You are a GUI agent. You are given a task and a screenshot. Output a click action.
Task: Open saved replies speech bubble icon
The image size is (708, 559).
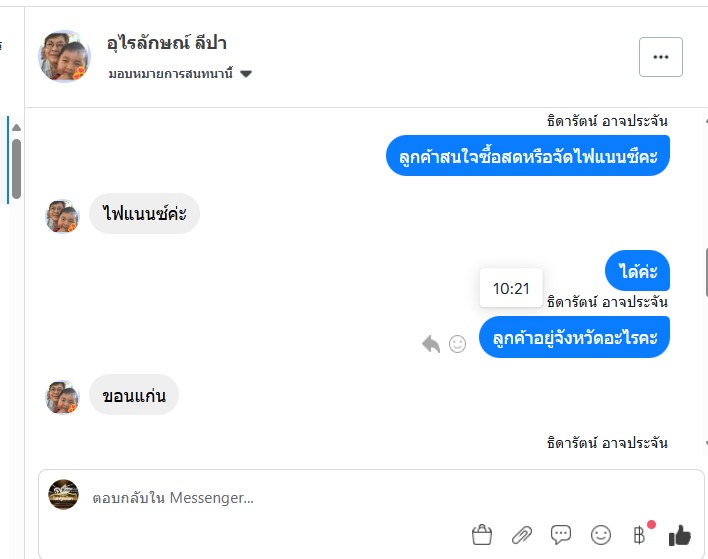[x=561, y=535]
